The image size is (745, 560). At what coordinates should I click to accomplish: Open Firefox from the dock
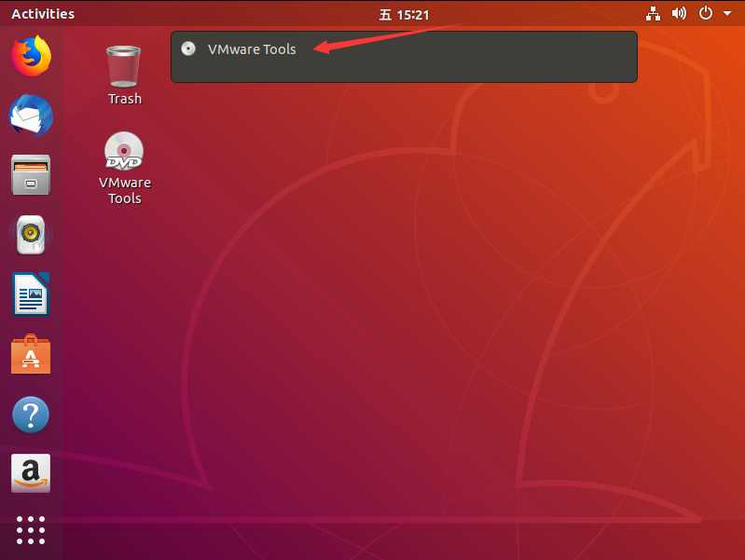(31, 56)
